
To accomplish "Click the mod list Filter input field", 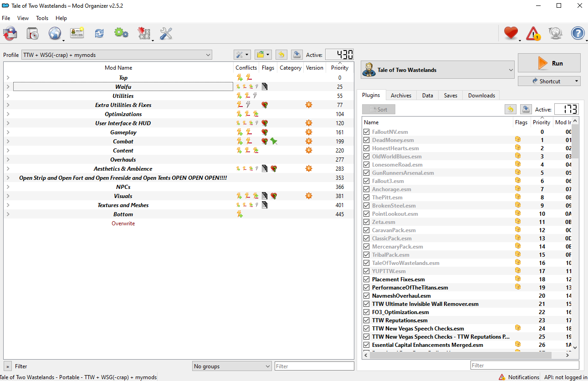I will pyautogui.click(x=314, y=366).
